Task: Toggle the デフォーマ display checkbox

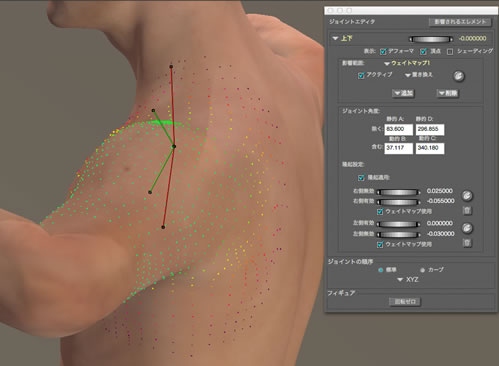Action: (x=383, y=51)
